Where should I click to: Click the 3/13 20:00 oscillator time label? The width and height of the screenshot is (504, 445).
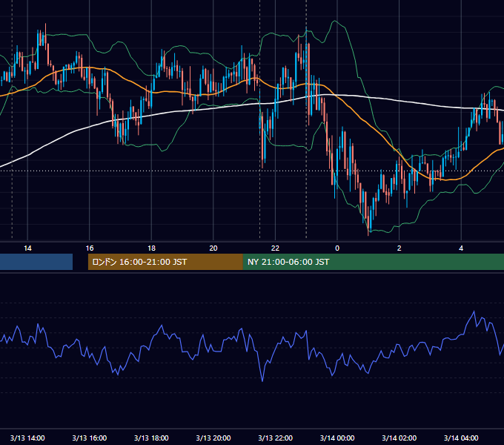tap(213, 438)
